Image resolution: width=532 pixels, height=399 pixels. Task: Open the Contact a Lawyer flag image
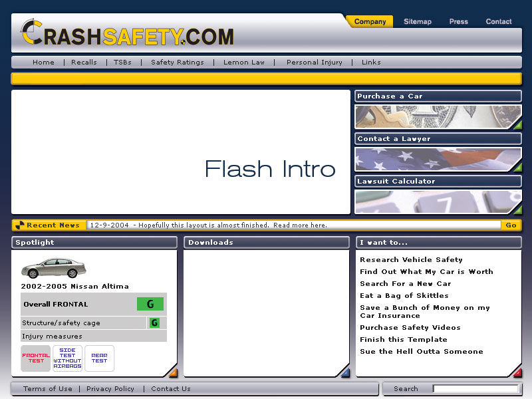pos(438,160)
